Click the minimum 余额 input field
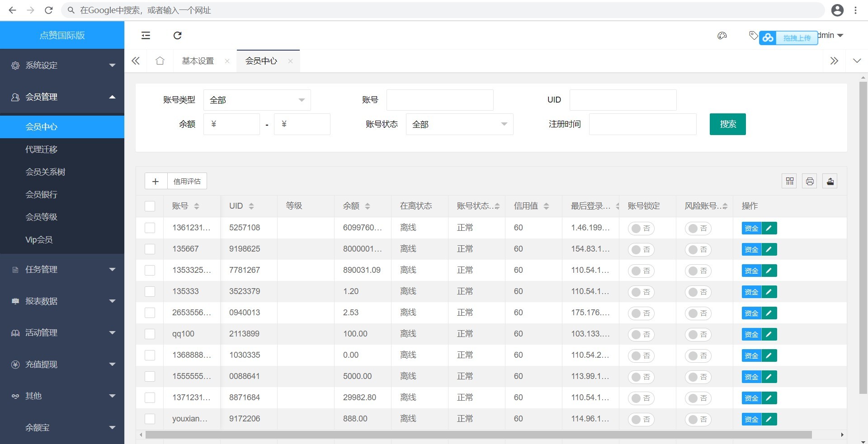868x444 pixels. 232,124
